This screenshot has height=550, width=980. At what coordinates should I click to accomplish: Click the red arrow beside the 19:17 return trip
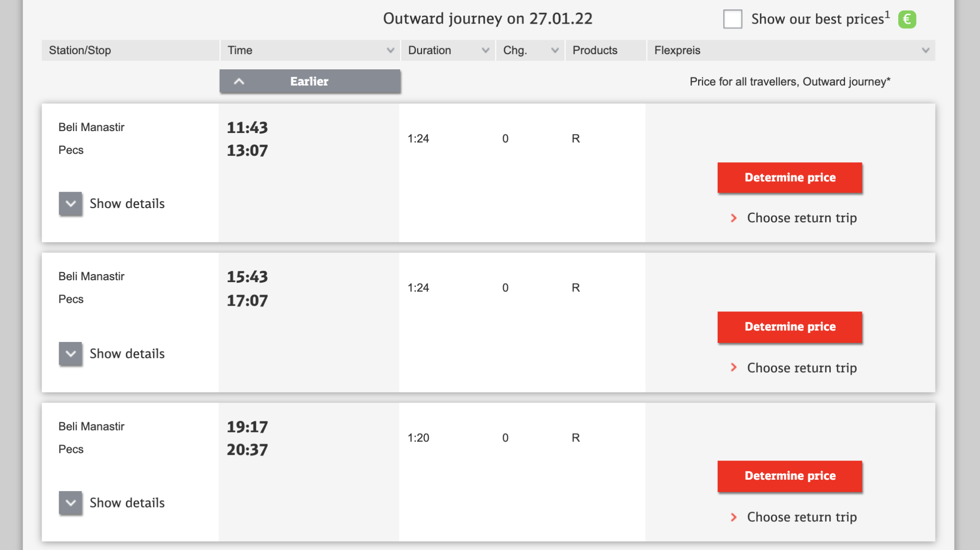[734, 517]
